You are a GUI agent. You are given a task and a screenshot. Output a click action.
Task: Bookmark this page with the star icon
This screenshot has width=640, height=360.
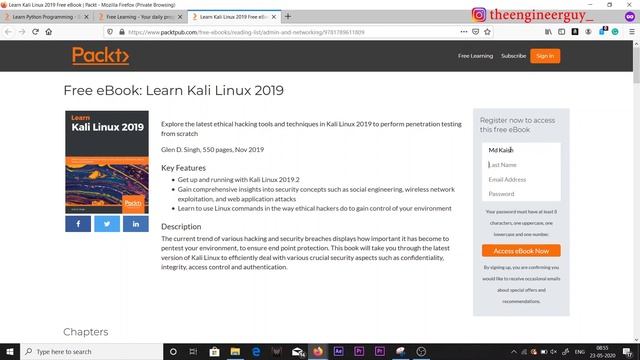(487, 32)
